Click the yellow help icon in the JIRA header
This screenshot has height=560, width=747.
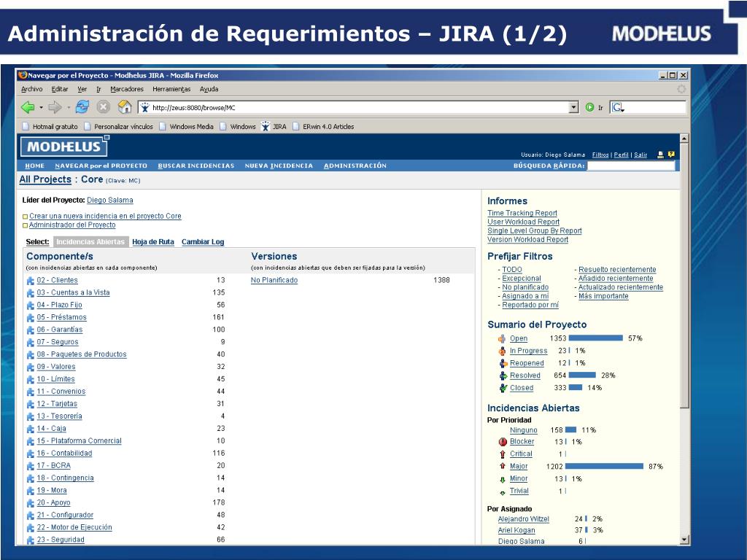click(x=671, y=155)
